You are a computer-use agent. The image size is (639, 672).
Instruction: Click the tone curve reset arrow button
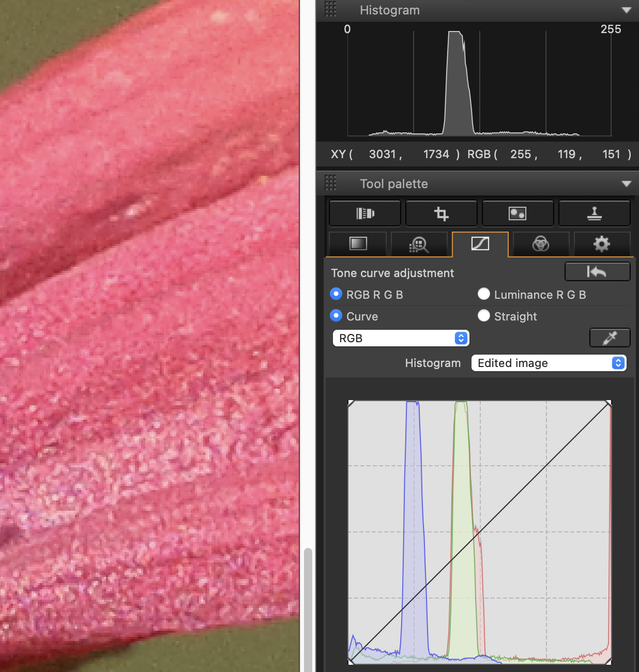coord(597,272)
